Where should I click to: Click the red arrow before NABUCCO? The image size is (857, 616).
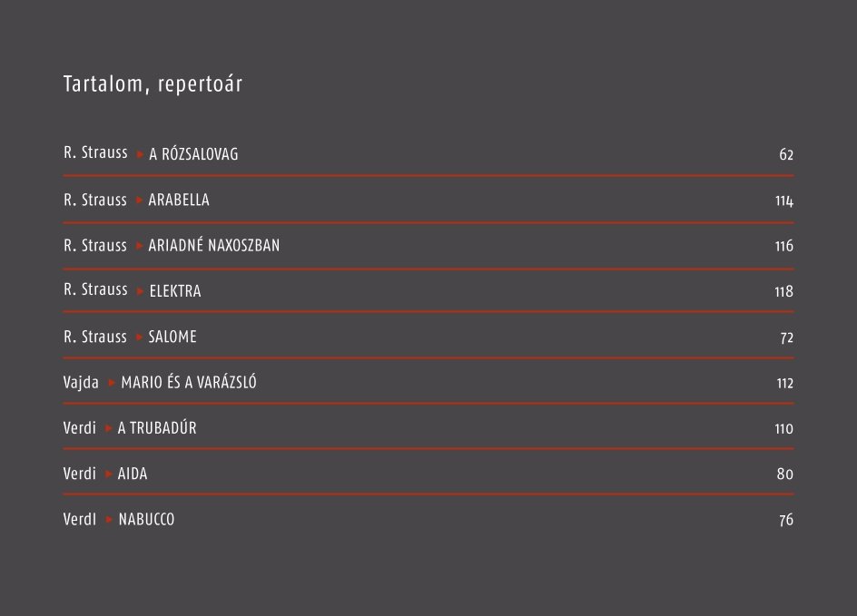(109, 519)
